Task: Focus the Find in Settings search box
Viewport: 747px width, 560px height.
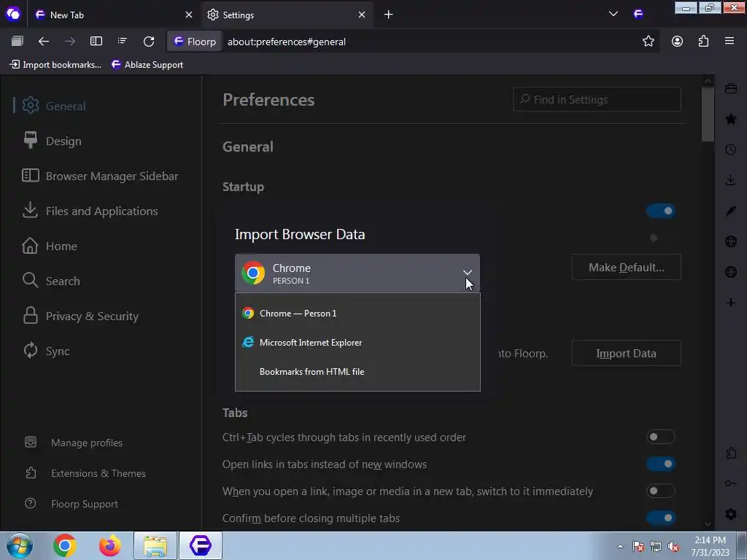Action: coord(597,99)
